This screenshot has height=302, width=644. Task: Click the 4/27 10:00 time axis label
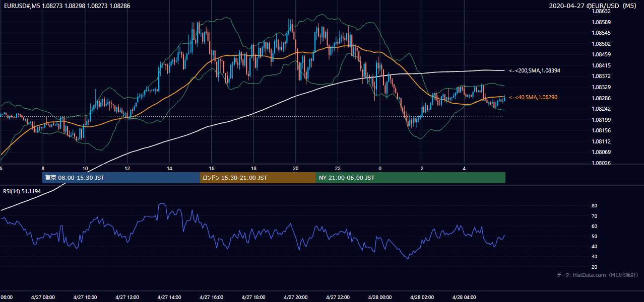85,297
